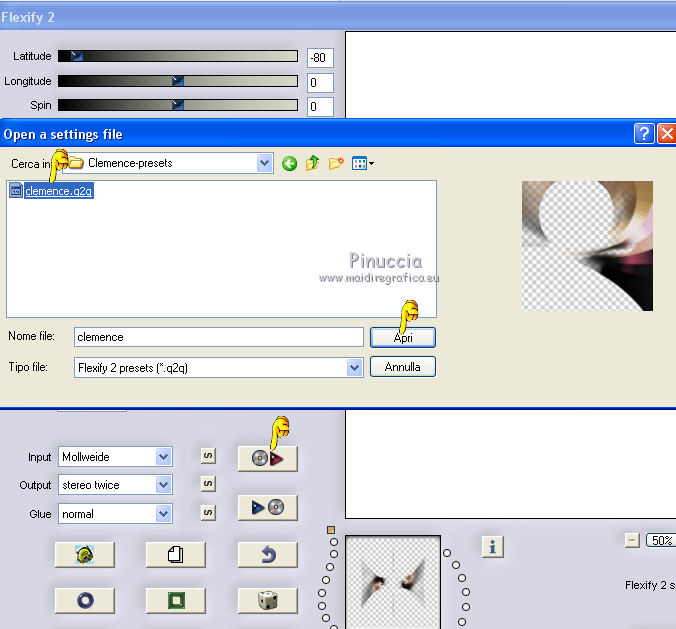Viewport: 676px width, 629px height.
Task: Click the 50% zoom level button
Action: (660, 540)
